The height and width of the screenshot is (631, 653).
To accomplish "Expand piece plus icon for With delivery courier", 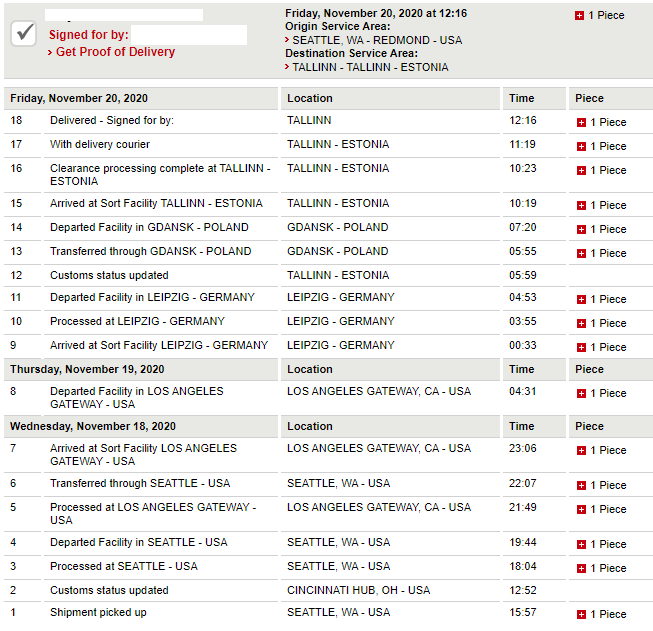I will (581, 146).
